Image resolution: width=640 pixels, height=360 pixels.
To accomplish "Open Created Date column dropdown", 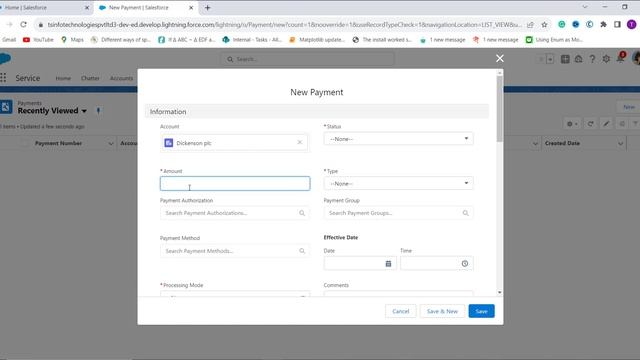I will 620,143.
